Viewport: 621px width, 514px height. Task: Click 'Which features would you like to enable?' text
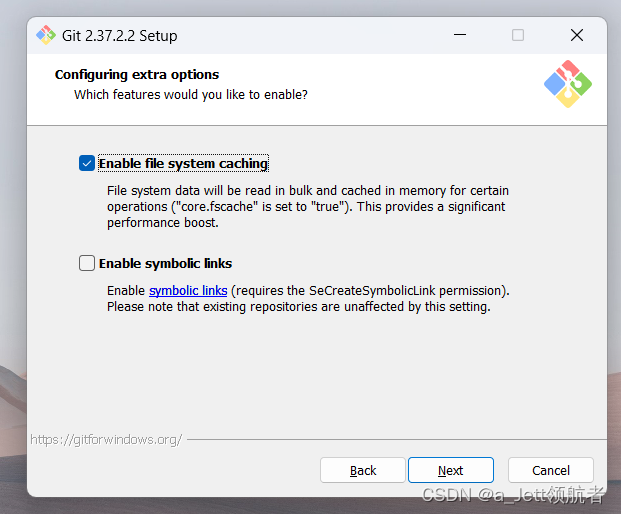pyautogui.click(x=190, y=95)
